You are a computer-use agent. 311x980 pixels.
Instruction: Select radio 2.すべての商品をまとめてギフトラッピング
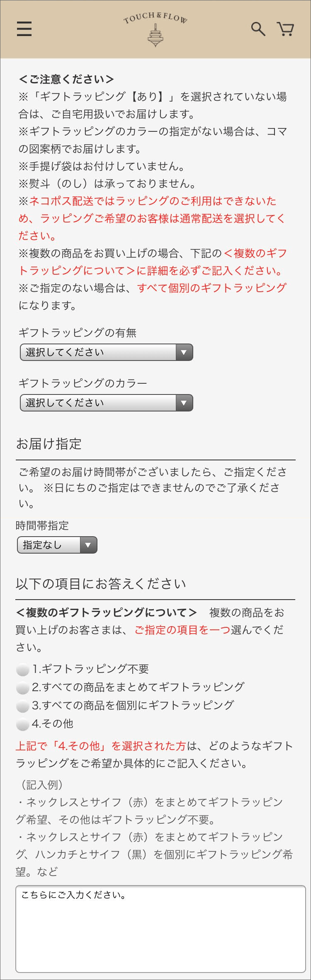tap(22, 687)
